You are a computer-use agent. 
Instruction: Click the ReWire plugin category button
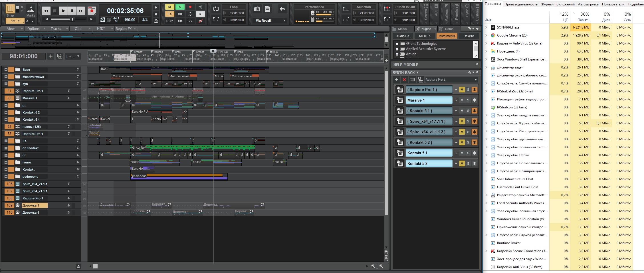pos(469,36)
